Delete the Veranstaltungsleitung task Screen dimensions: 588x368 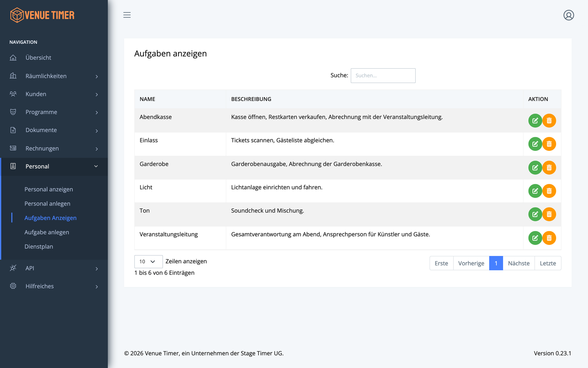pos(549,238)
